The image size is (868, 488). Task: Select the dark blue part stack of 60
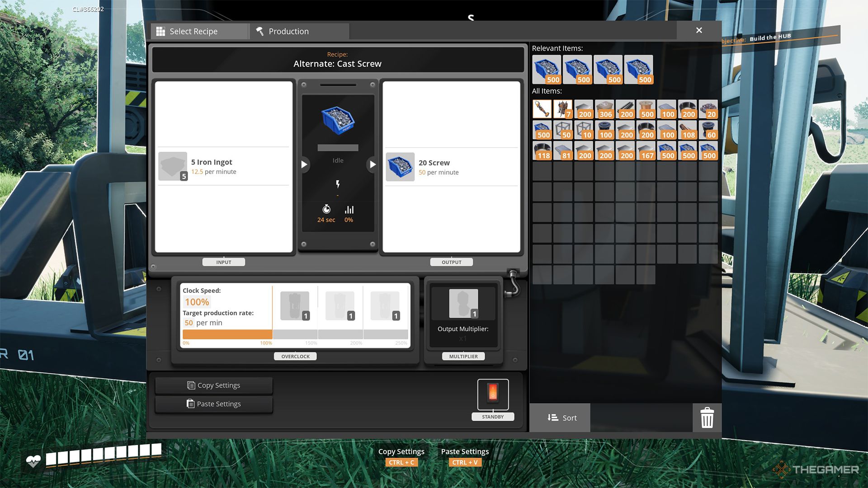tap(708, 130)
